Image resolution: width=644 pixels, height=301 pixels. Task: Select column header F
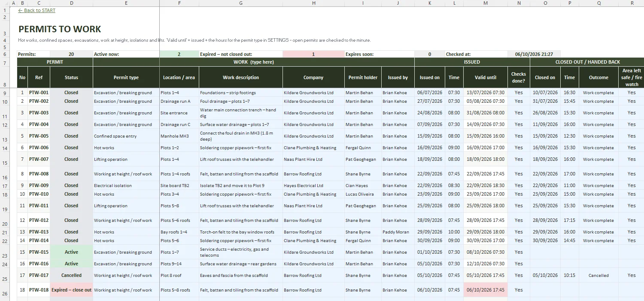[x=179, y=3]
